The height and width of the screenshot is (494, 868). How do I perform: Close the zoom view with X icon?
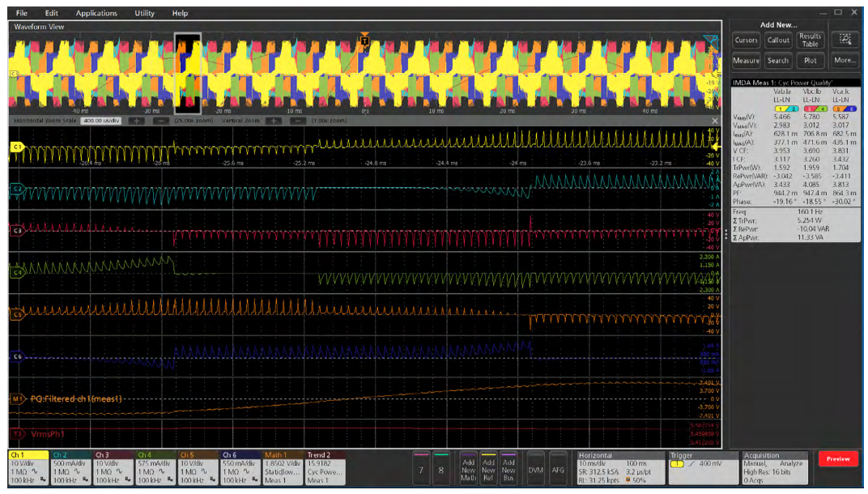[x=715, y=120]
